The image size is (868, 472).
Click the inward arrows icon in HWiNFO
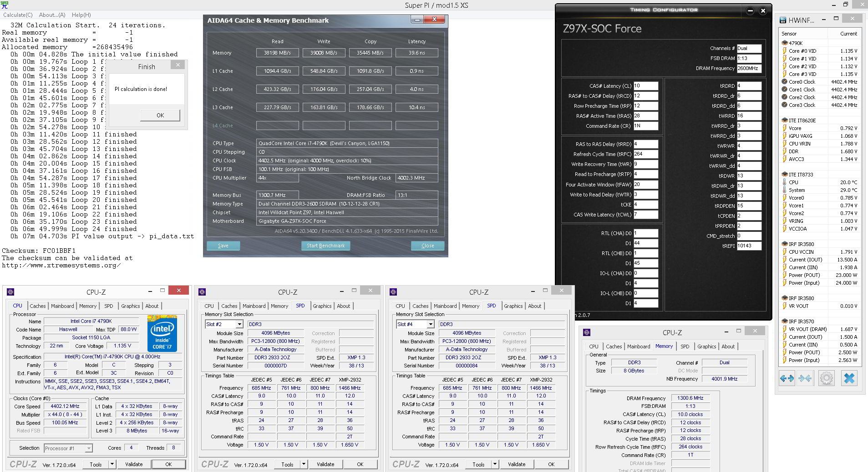(805, 378)
